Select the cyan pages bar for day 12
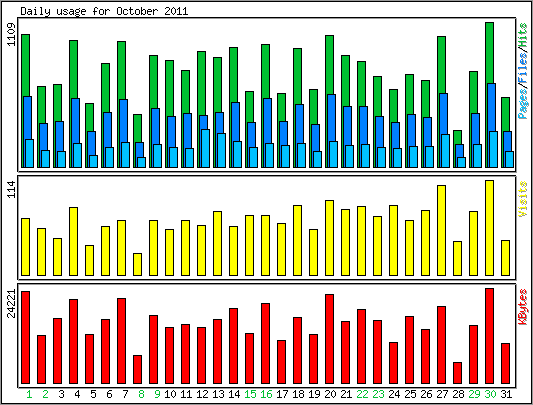 click(206, 148)
